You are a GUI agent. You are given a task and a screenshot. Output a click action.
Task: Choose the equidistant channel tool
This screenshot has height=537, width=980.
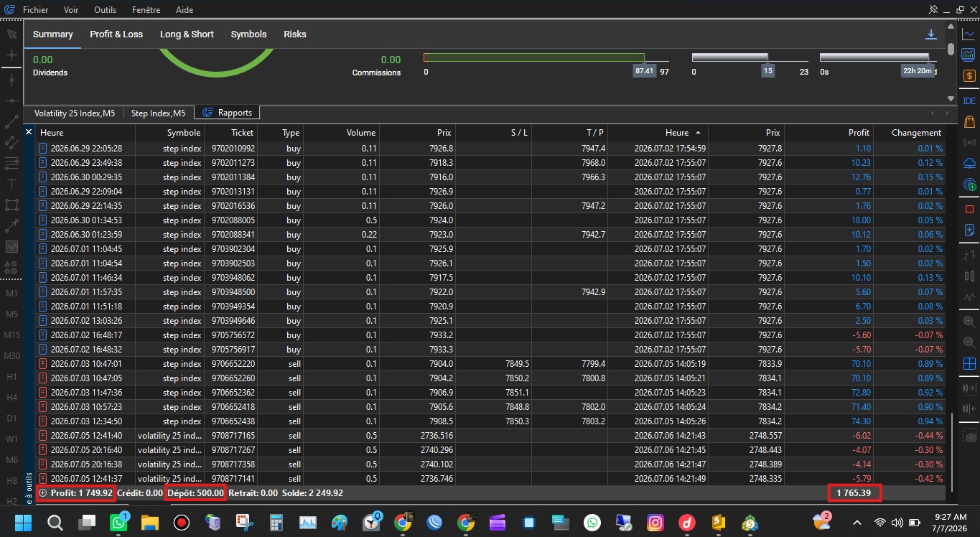[11, 142]
